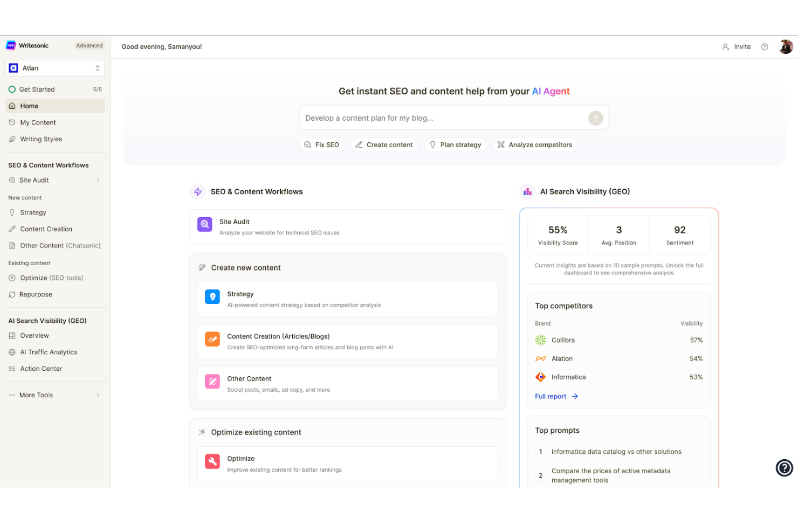Click the Informatica logo icon
Image resolution: width=798 pixels, height=532 pixels.
tap(540, 377)
